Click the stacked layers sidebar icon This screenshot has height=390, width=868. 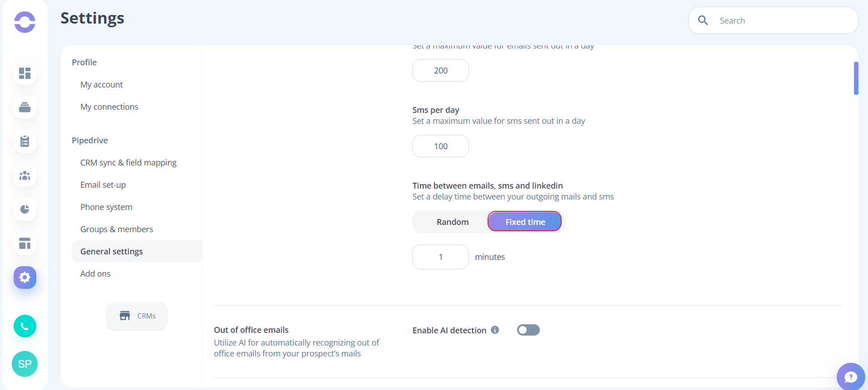click(25, 107)
